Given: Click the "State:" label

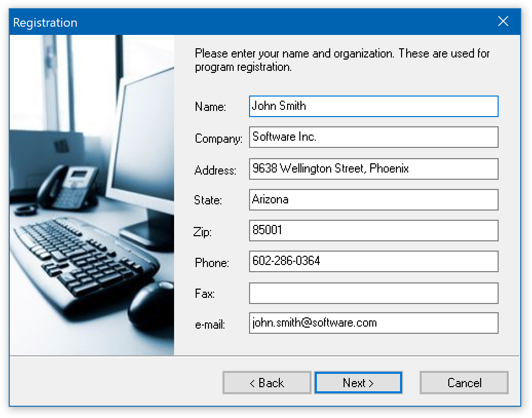Looking at the screenshot, I should [208, 200].
